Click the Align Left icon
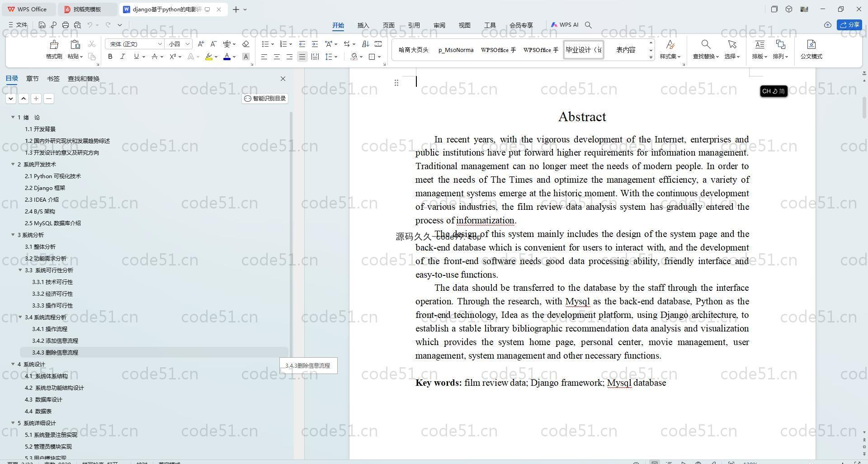The height and width of the screenshot is (464, 868). pos(264,57)
